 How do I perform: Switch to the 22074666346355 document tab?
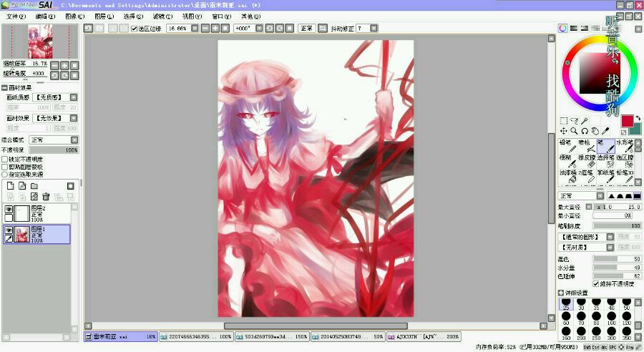coord(196,336)
